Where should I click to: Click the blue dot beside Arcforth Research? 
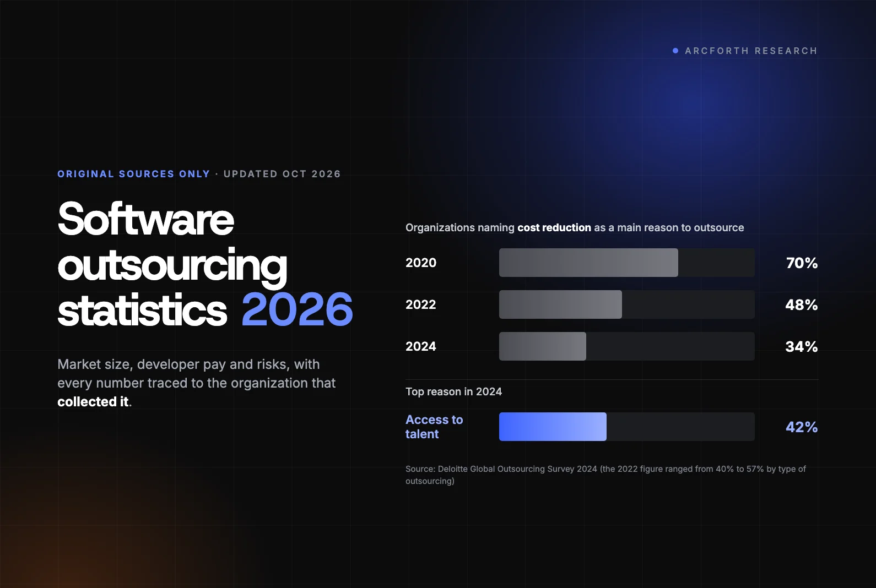pyautogui.click(x=675, y=51)
